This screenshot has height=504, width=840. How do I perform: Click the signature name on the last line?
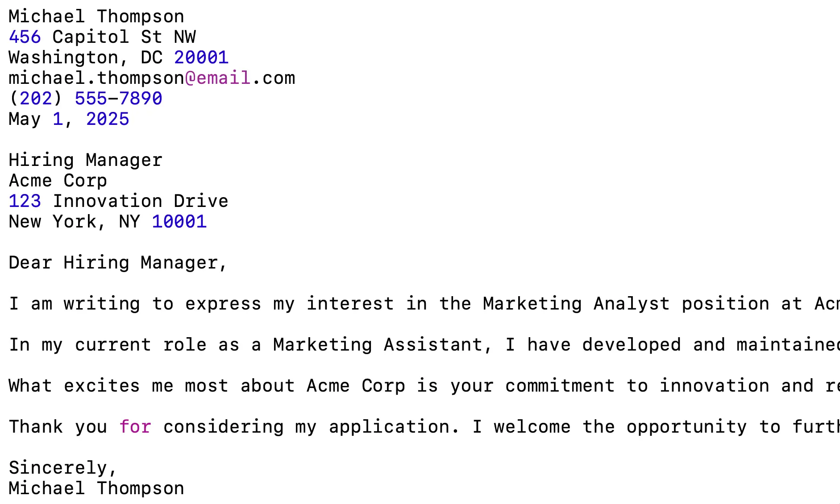click(x=96, y=488)
